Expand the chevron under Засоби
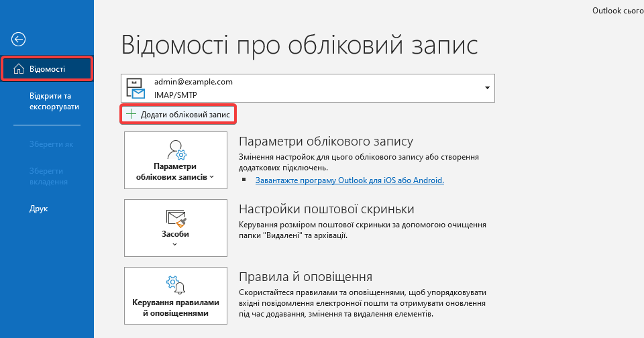The width and height of the screenshot is (644, 338). pos(175,245)
